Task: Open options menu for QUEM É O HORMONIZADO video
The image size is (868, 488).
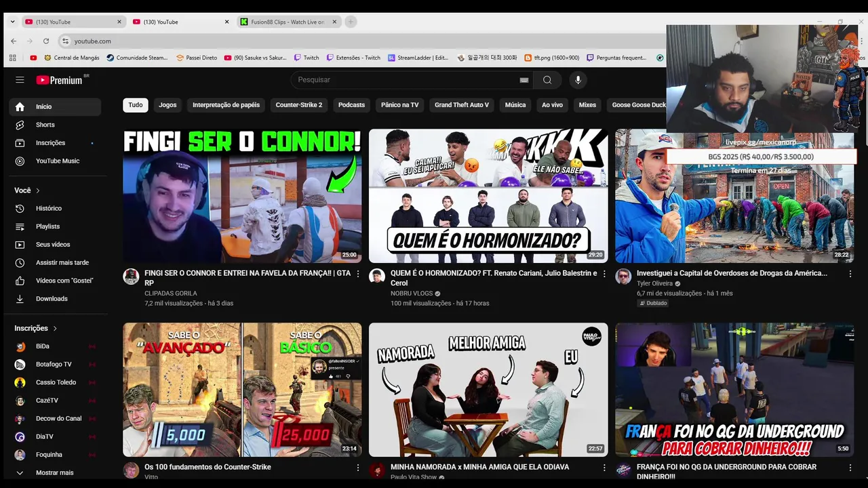Action: point(604,274)
